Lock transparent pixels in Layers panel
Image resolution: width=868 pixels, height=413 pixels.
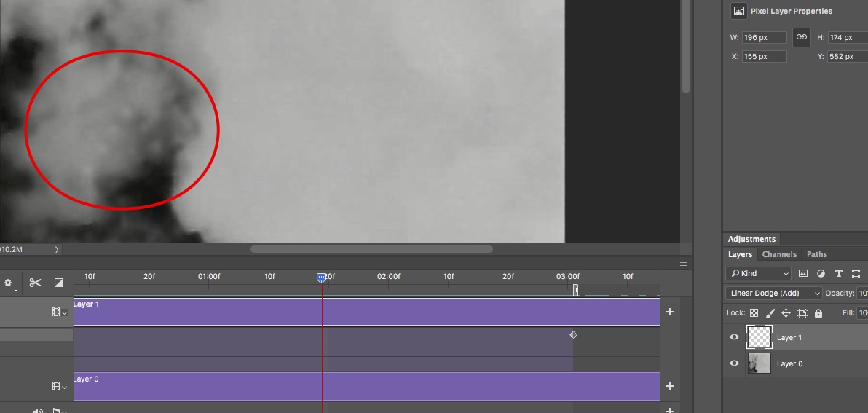754,313
